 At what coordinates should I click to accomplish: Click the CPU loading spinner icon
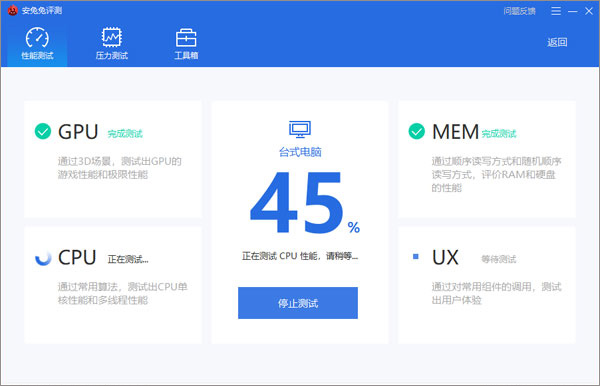pos(43,258)
